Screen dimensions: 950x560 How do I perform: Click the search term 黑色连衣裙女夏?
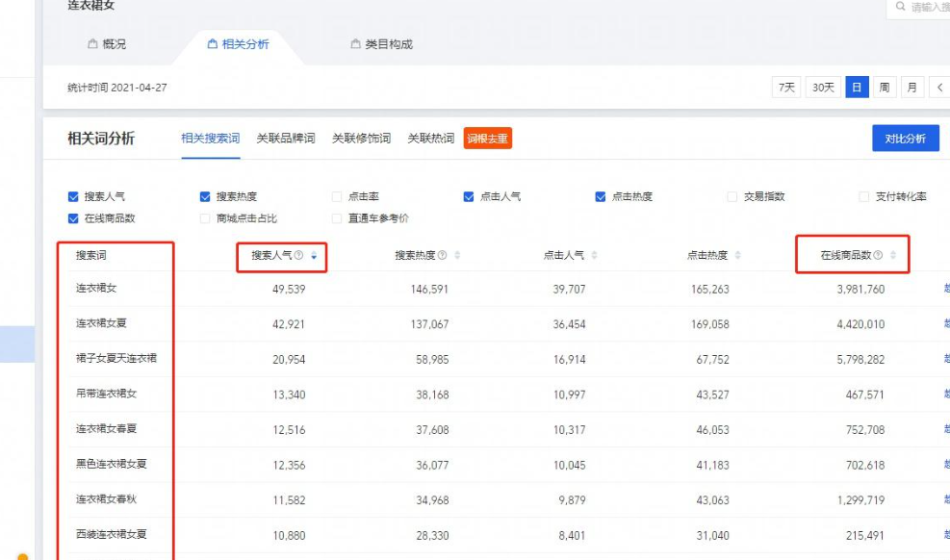(112, 464)
